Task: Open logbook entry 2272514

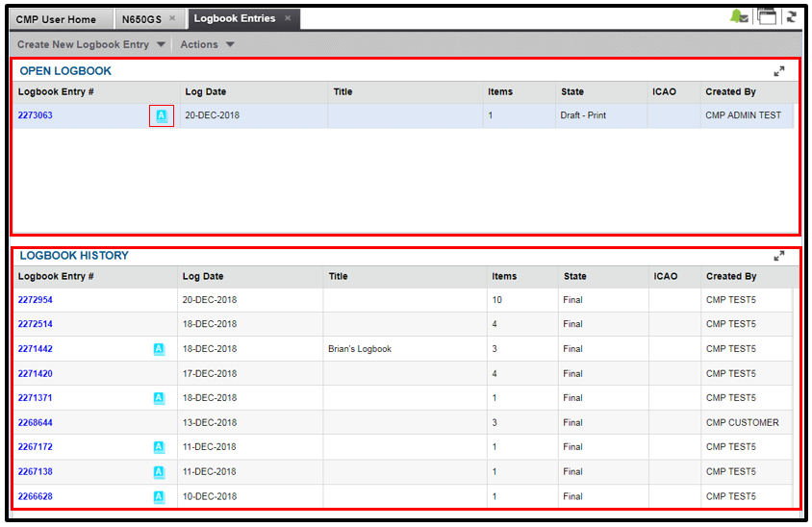Action: [x=36, y=324]
